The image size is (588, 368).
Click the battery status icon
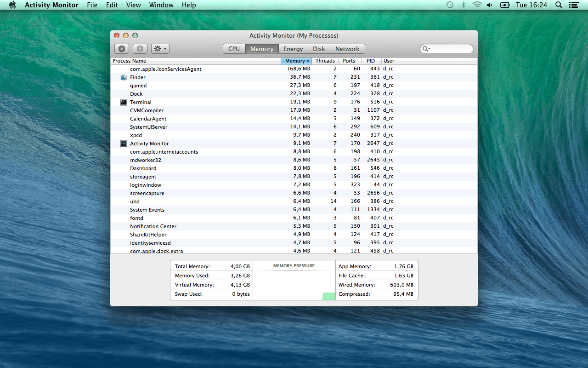tap(505, 5)
